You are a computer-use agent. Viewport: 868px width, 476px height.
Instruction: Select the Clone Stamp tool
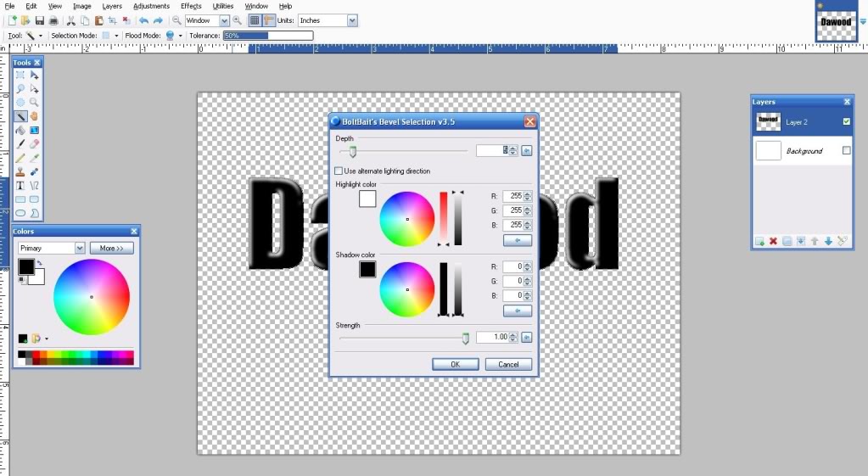coord(20,171)
